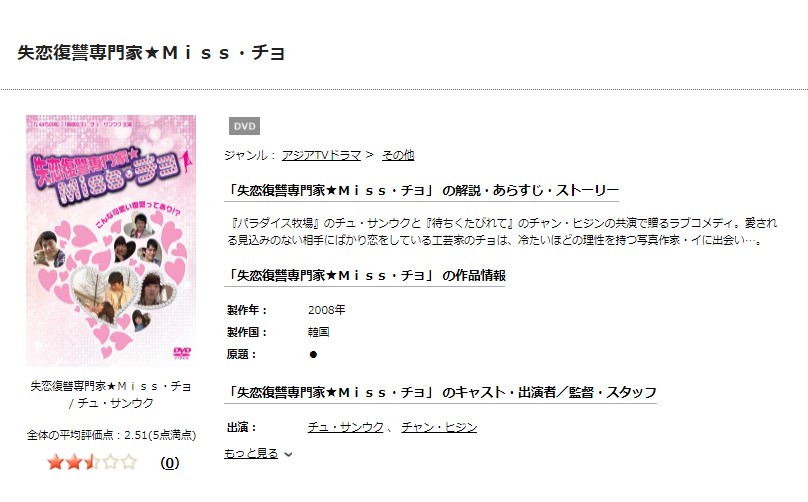
Task: Click the second orange rating star
Action: click(x=74, y=462)
